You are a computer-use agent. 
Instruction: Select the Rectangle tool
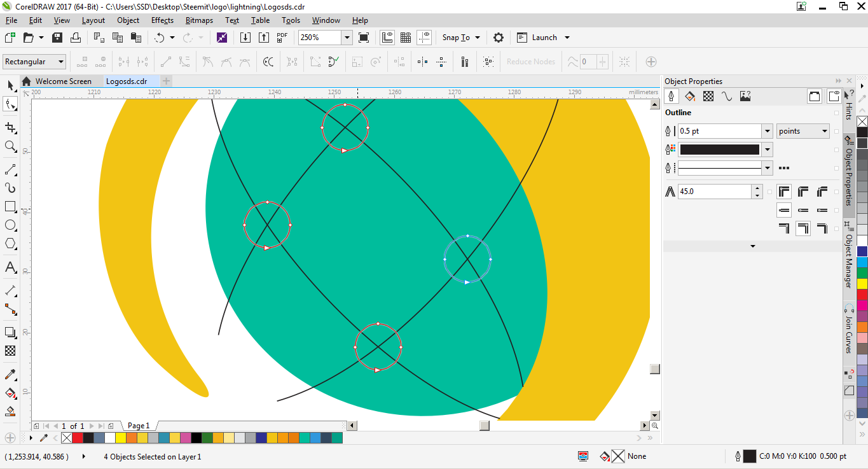click(x=10, y=207)
